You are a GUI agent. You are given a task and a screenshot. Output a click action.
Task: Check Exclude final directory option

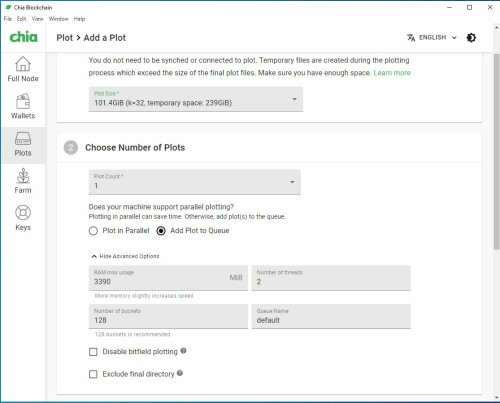click(93, 374)
